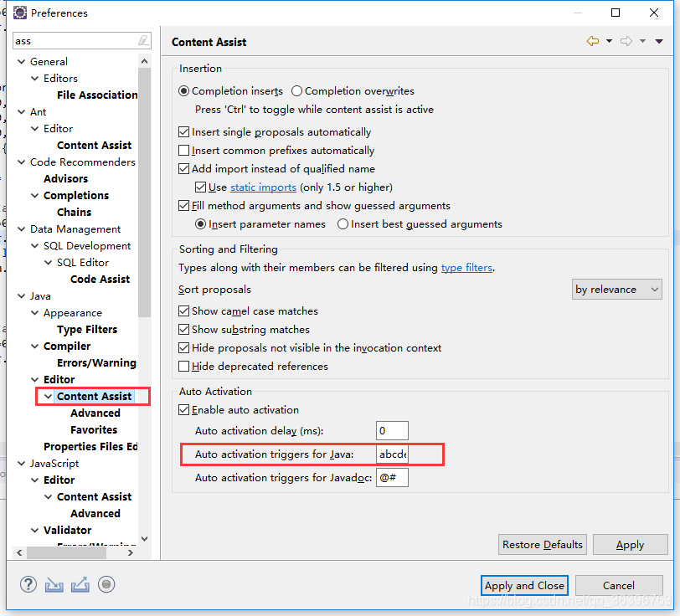This screenshot has height=616, width=680.
Task: Click the Apply button
Action: [x=630, y=545]
